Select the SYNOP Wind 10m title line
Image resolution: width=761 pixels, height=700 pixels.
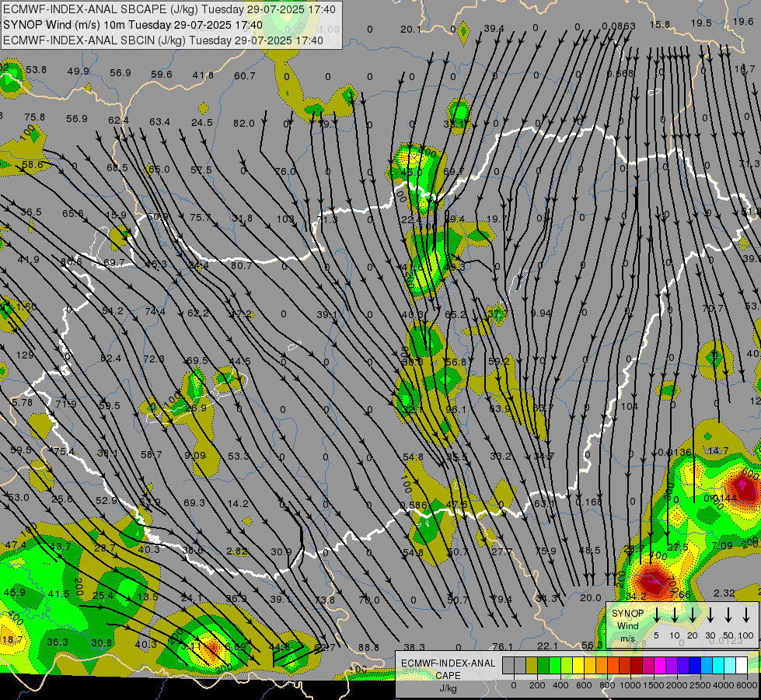click(x=132, y=25)
